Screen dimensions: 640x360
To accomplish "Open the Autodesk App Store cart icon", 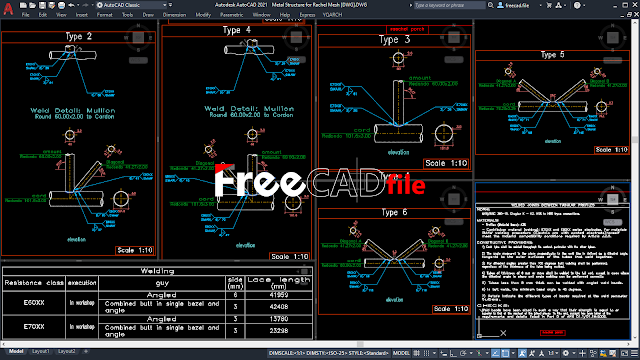I will (x=549, y=5).
